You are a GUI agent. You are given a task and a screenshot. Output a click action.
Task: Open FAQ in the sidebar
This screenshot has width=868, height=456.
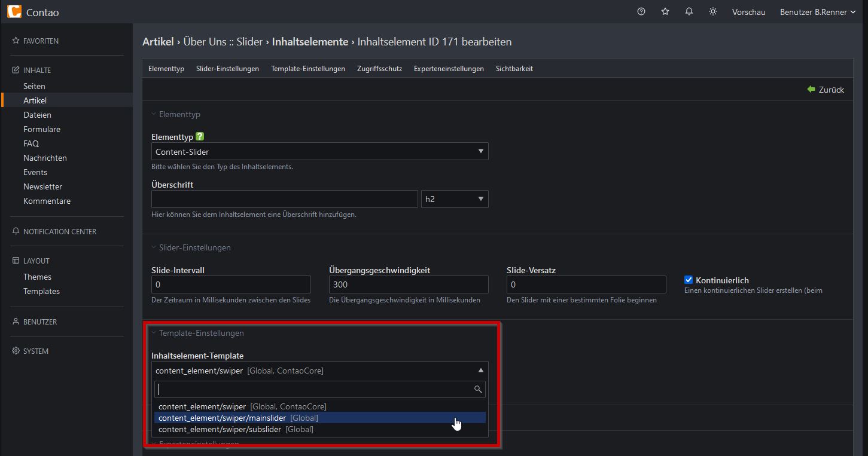[x=31, y=143]
